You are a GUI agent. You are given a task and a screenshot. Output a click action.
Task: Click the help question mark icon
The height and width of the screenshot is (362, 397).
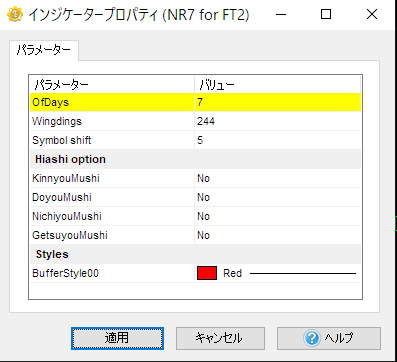312,338
